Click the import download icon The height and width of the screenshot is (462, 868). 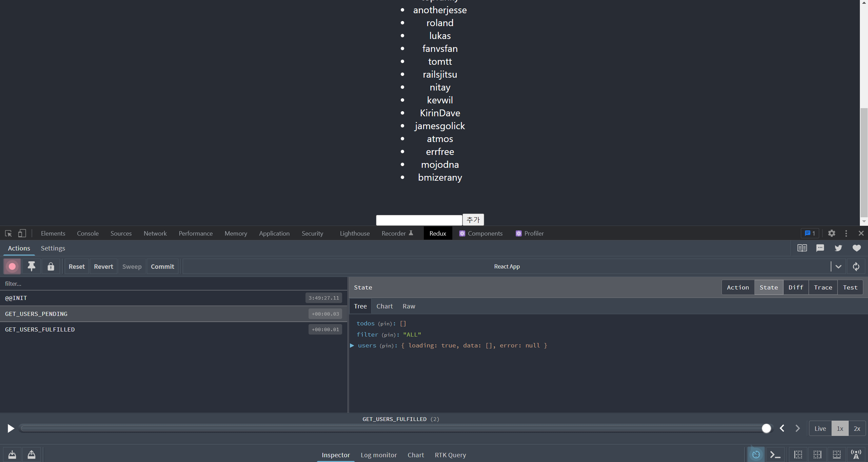[x=12, y=454]
